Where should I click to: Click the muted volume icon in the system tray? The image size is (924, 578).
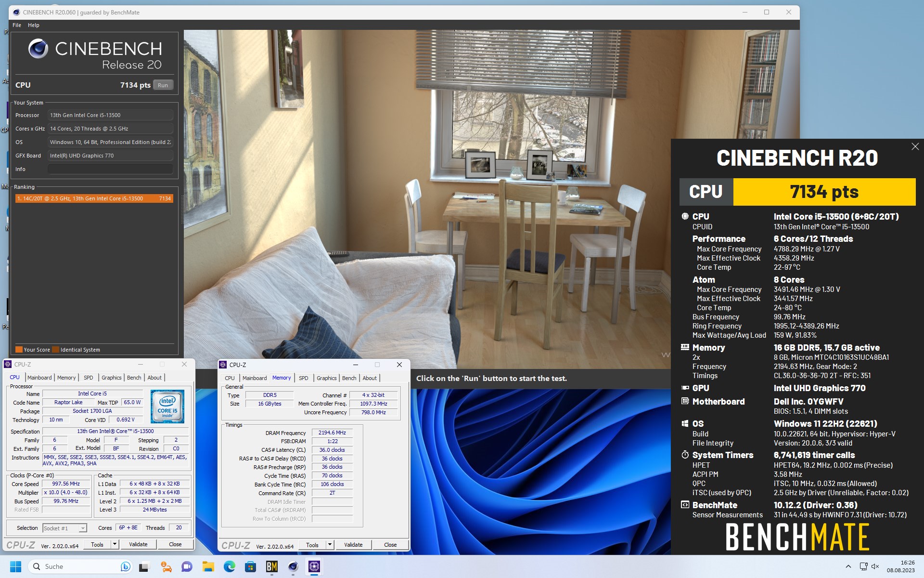coord(875,566)
